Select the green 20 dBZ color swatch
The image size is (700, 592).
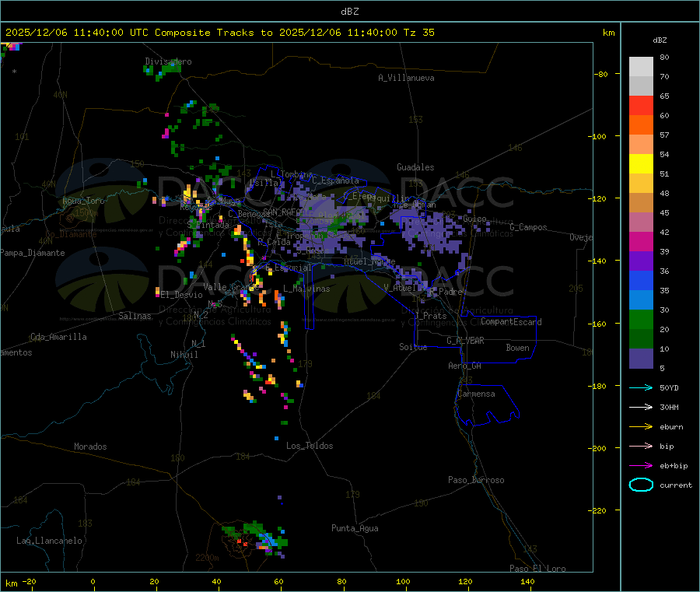[x=641, y=319]
